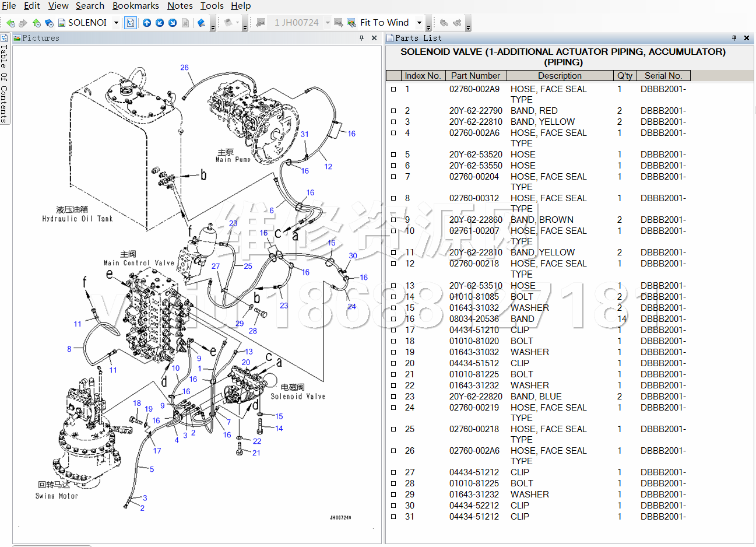This screenshot has width=756, height=547.
Task: Pin the Parts List panel
Action: (x=734, y=38)
